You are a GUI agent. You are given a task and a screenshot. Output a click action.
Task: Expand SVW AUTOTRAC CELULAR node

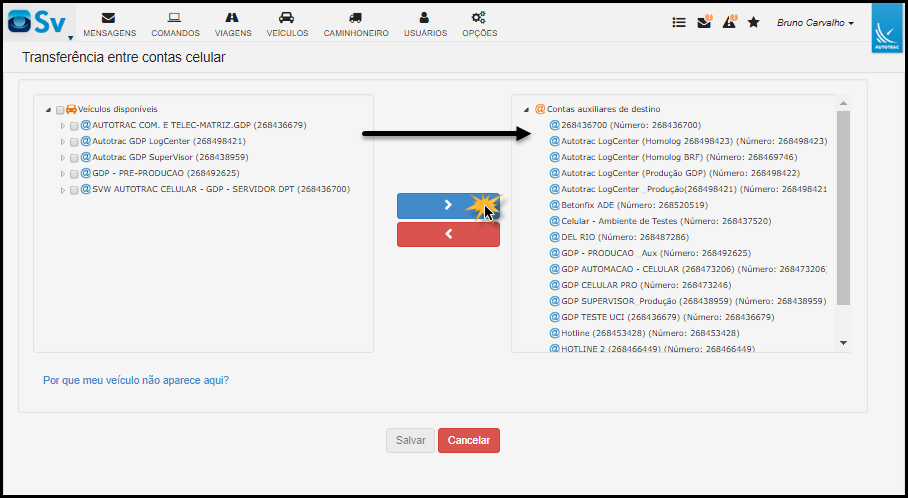tap(63, 190)
